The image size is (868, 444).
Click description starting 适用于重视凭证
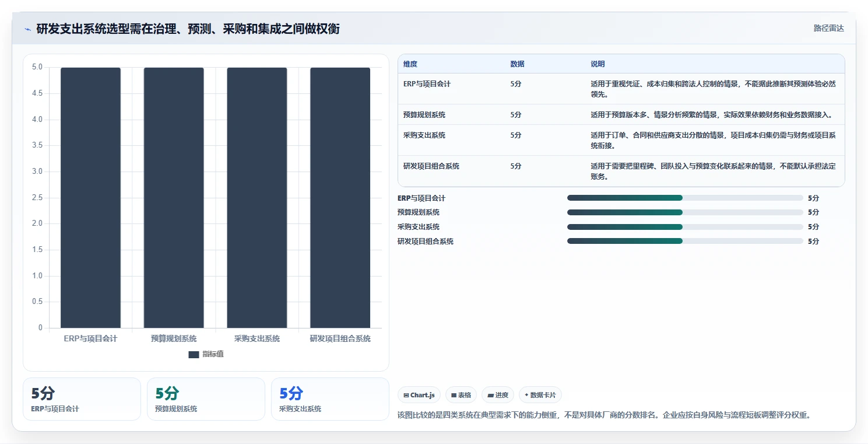coord(714,89)
